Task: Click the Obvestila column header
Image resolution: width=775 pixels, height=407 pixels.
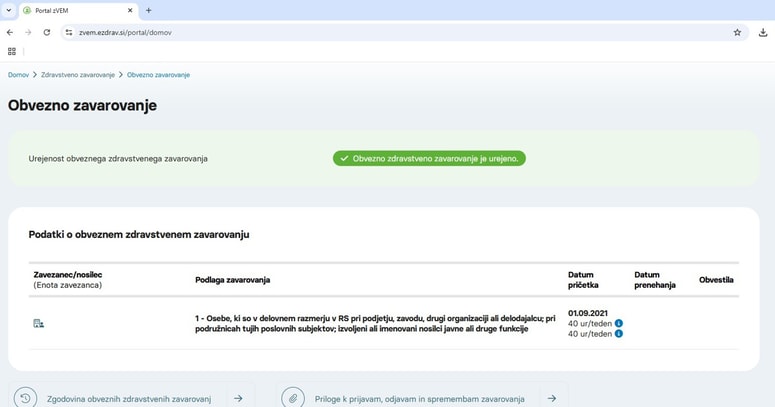Action: pyautogui.click(x=716, y=280)
